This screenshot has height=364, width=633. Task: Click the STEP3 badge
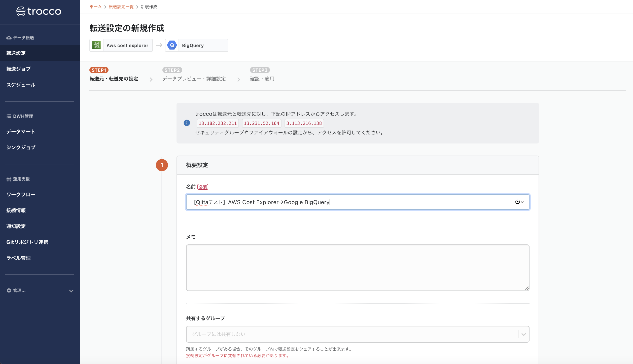(x=260, y=70)
